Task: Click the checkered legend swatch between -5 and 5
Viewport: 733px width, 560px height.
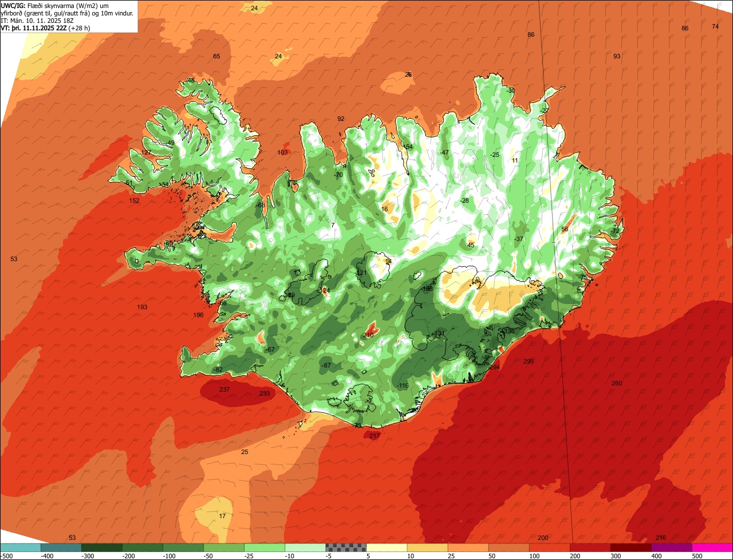Action: click(346, 547)
